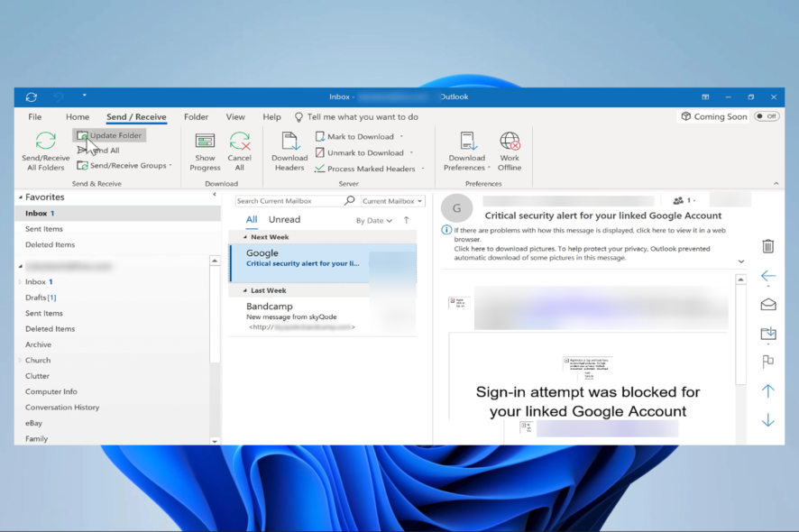Open Quick Access Toolbar customize dropdown
The height and width of the screenshot is (532, 799).
pos(84,96)
